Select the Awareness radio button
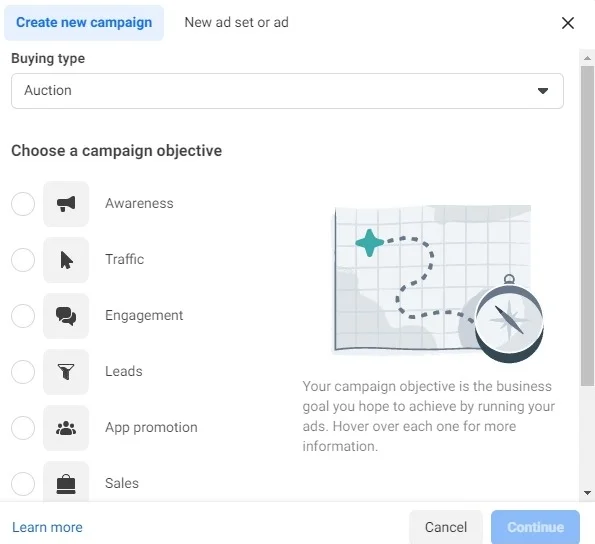 [23, 204]
